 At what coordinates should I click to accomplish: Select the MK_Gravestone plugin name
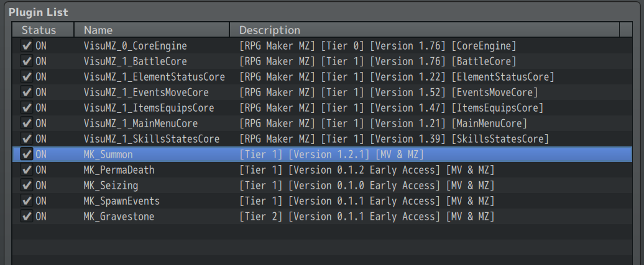[x=119, y=216]
